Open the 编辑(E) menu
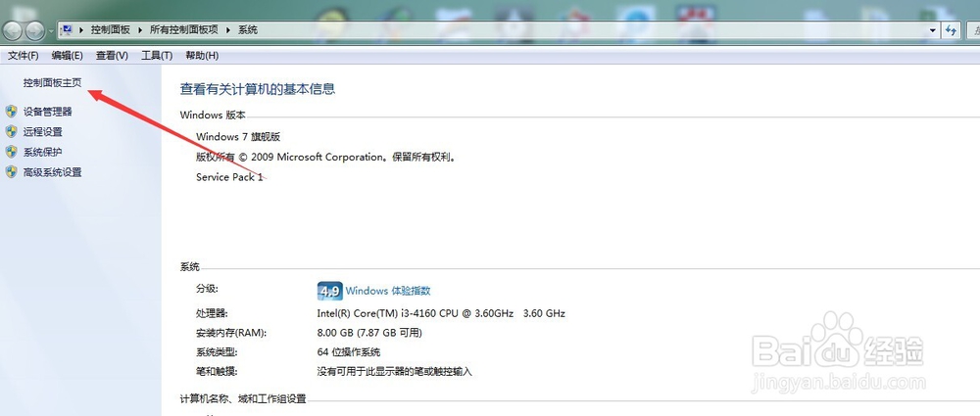This screenshot has width=980, height=416. point(67,56)
